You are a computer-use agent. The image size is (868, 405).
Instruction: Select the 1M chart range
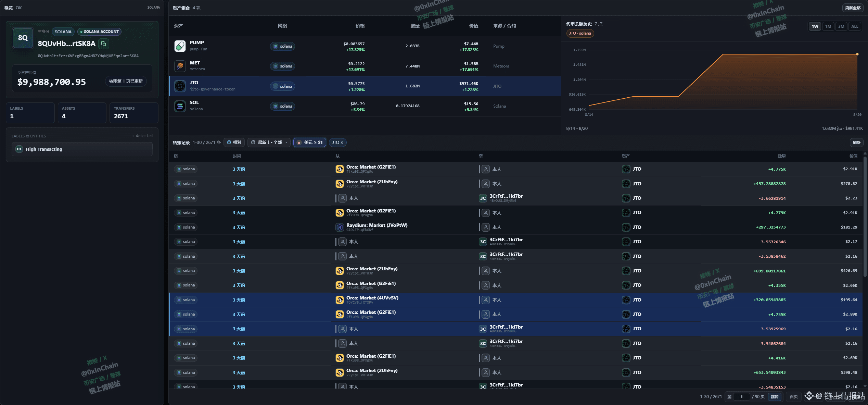(x=828, y=26)
